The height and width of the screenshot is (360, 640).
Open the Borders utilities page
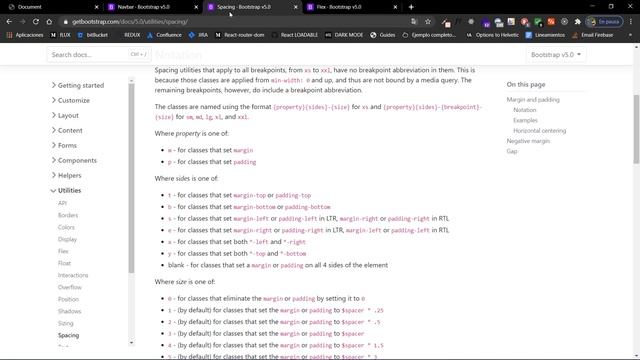pos(68,215)
